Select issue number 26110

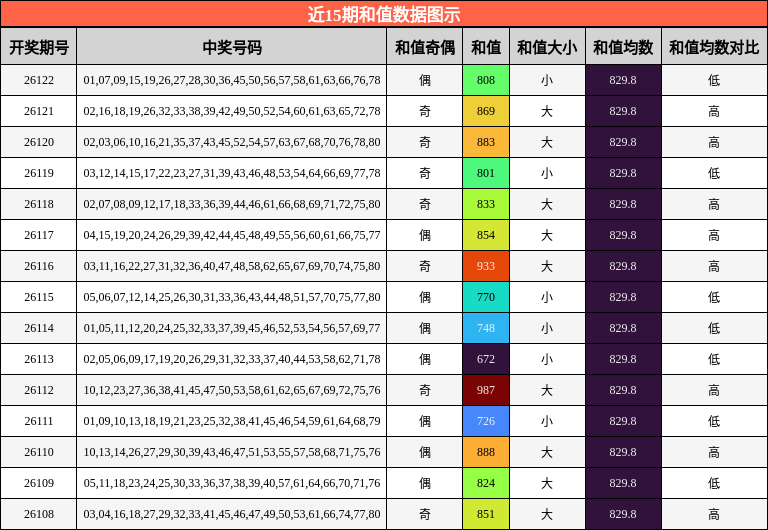click(x=39, y=452)
